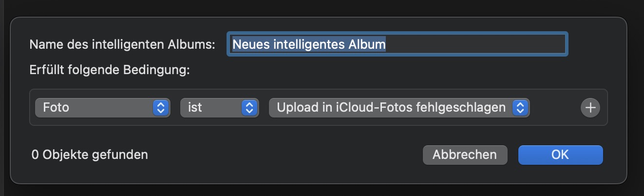
Task: Click the blue arrows on the Upload in iCloud-Fotos popup
Action: 520,108
